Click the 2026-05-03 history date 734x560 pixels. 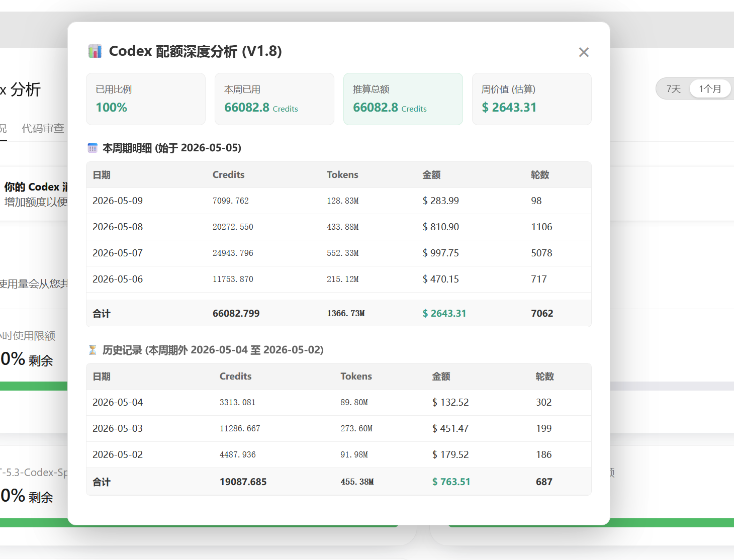click(x=118, y=428)
